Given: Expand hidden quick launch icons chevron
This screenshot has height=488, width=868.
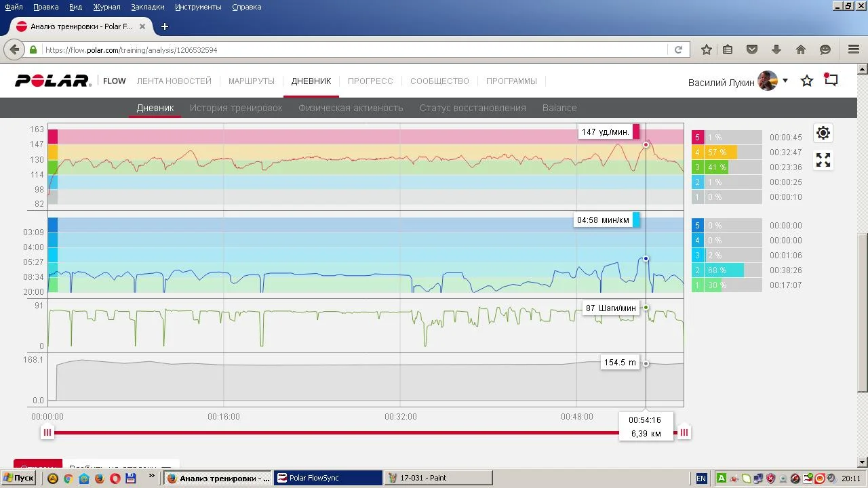Looking at the screenshot, I should point(151,476).
